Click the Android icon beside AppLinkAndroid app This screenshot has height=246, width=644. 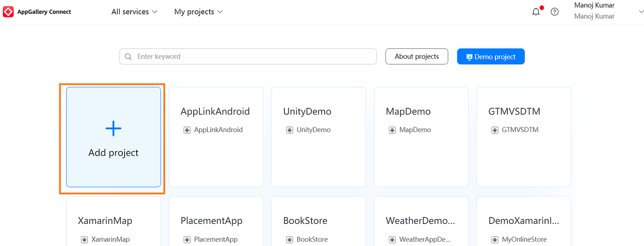click(187, 130)
